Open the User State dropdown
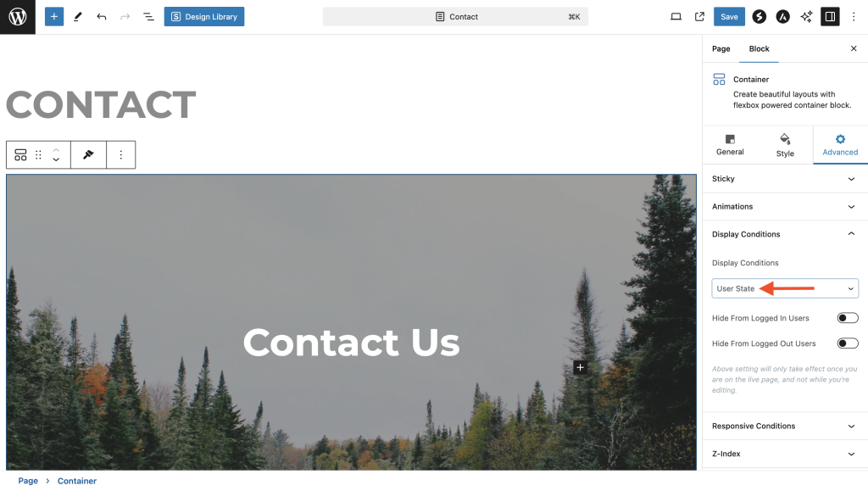The width and height of the screenshot is (868, 491). click(x=785, y=288)
